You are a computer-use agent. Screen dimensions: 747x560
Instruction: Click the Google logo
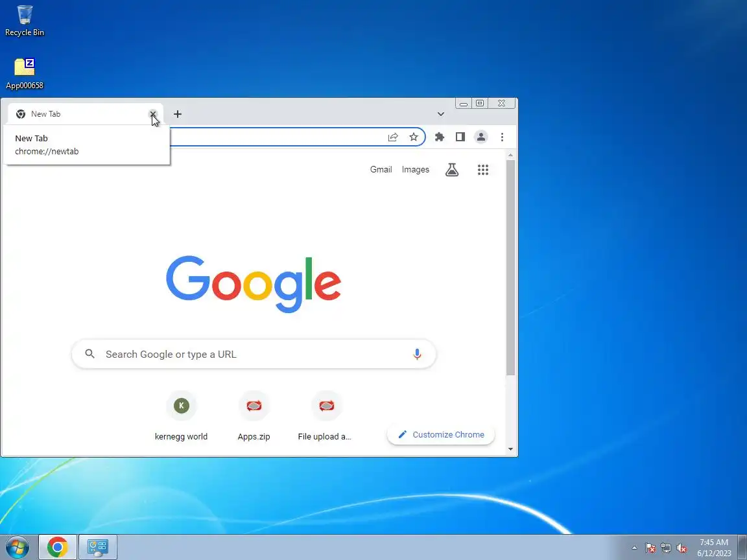click(254, 284)
